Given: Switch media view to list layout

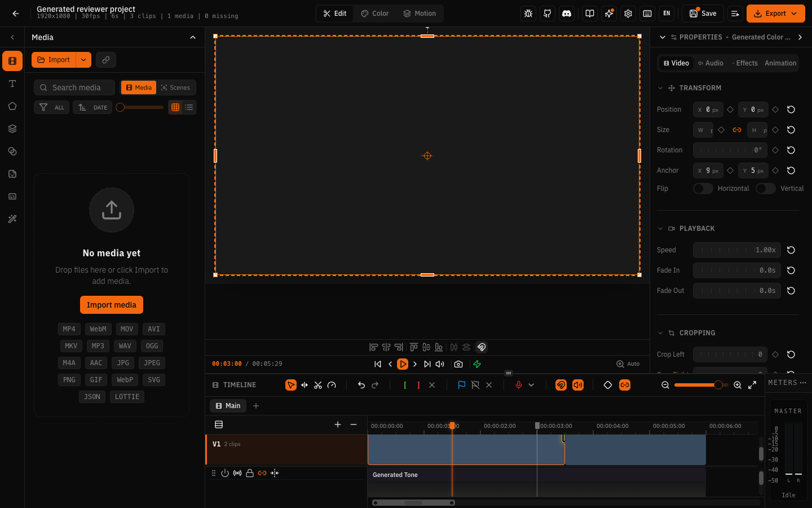Looking at the screenshot, I should tap(189, 107).
